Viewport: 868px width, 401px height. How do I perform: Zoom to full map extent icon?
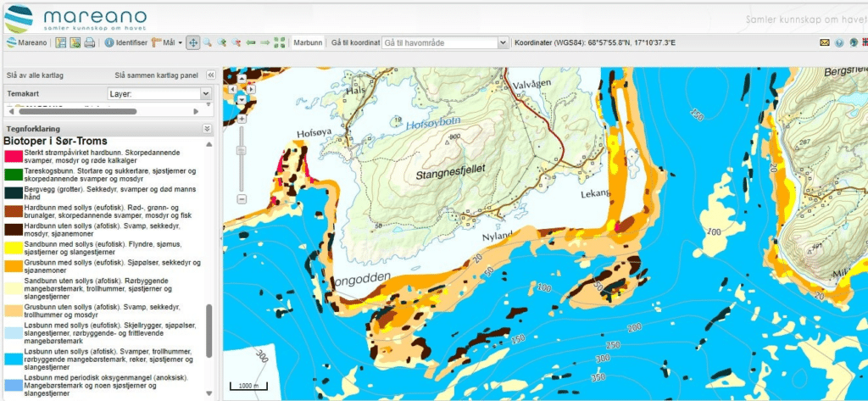280,42
